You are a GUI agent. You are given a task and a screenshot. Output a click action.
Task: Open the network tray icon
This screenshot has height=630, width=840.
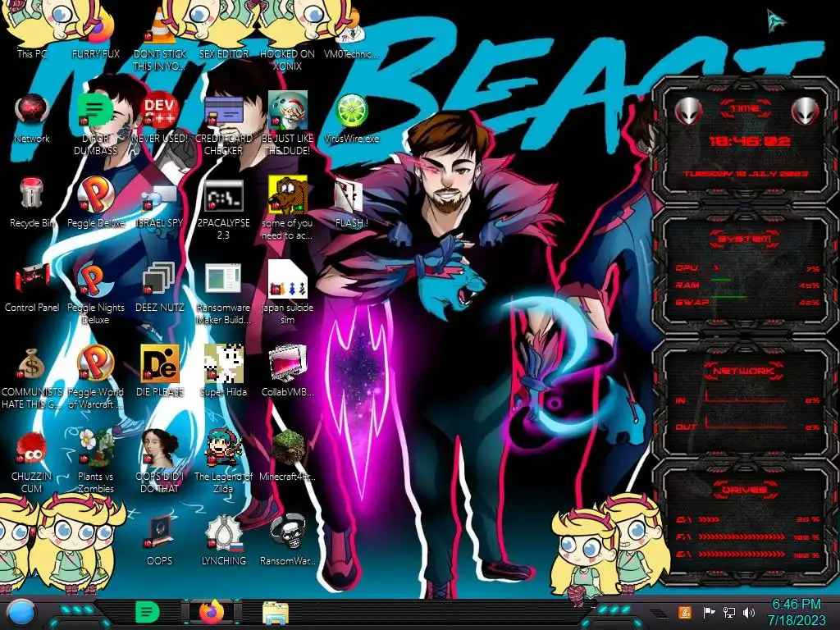tap(728, 612)
